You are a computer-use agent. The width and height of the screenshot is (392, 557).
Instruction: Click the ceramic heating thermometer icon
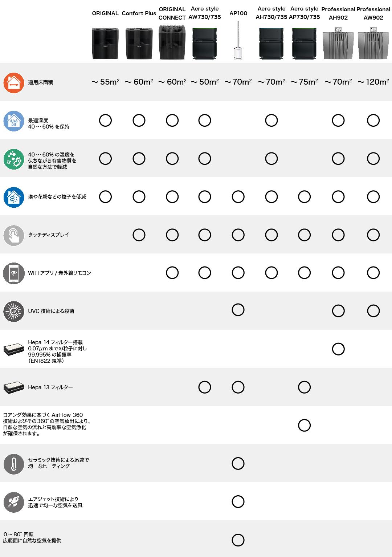pos(14,464)
